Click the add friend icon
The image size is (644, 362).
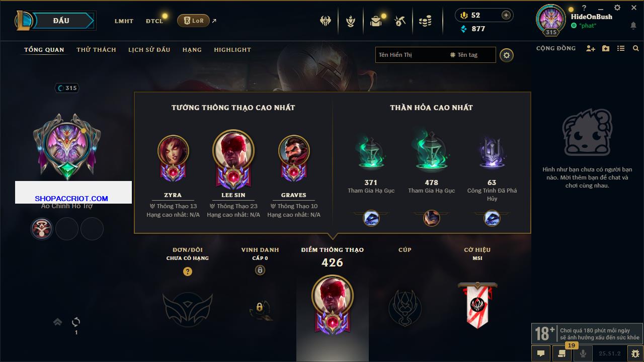591,48
